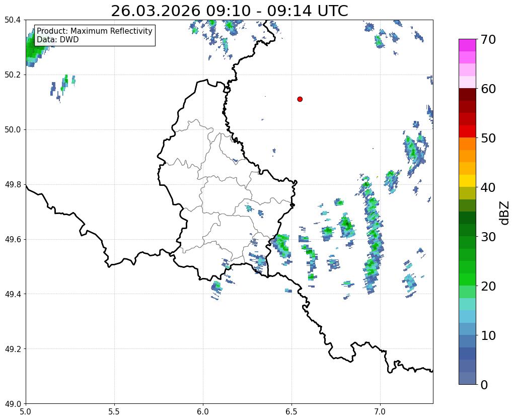Click the longitude label 6.5
Viewport: 515px width, 420px height.
(x=291, y=412)
